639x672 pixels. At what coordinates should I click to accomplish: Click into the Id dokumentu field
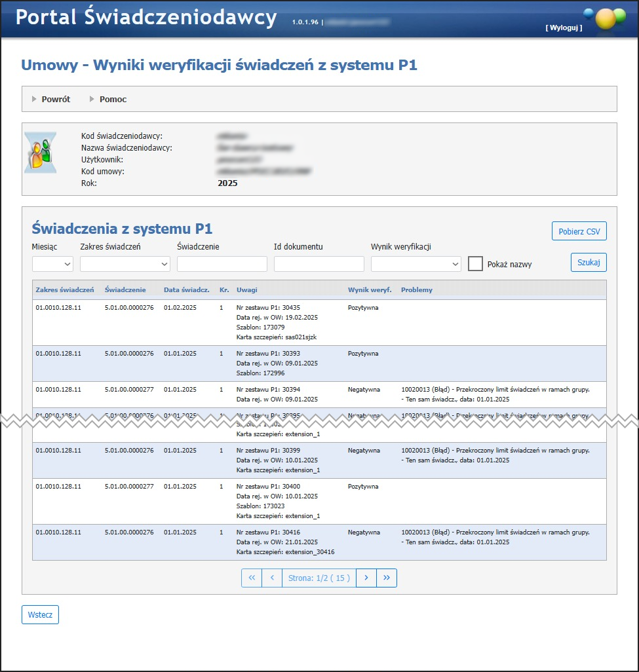click(x=319, y=264)
